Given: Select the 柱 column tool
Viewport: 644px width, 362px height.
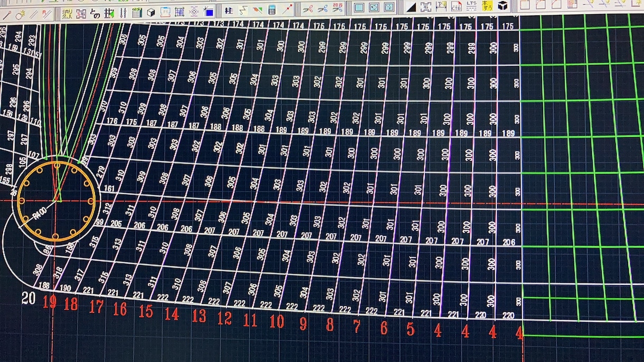Looking at the screenshot, I should tap(229, 11).
